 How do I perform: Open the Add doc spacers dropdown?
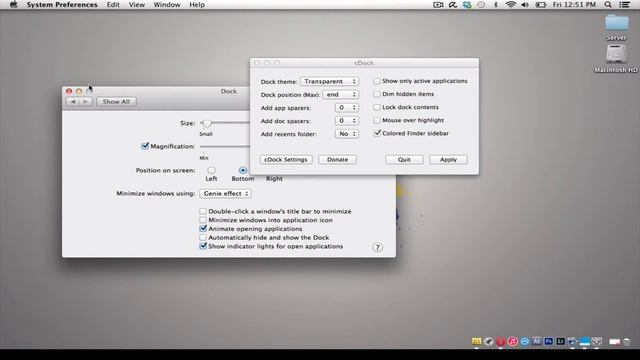click(x=347, y=120)
